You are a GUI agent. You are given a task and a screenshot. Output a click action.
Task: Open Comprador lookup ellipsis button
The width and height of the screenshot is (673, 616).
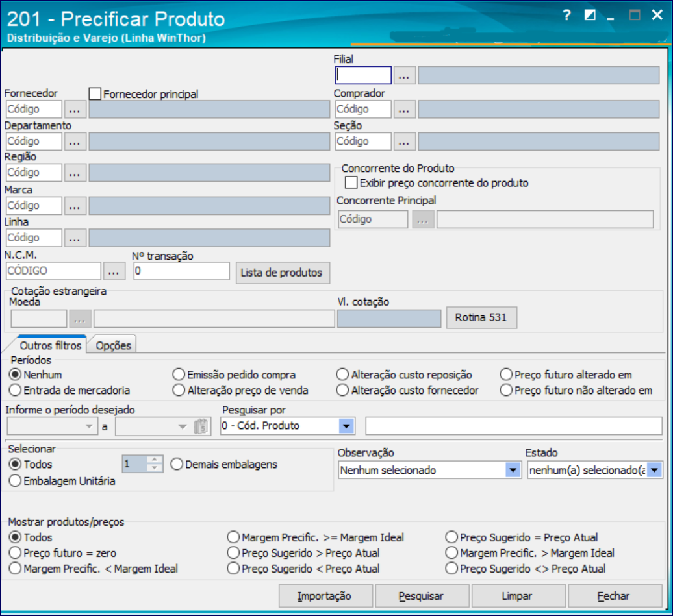(x=404, y=110)
